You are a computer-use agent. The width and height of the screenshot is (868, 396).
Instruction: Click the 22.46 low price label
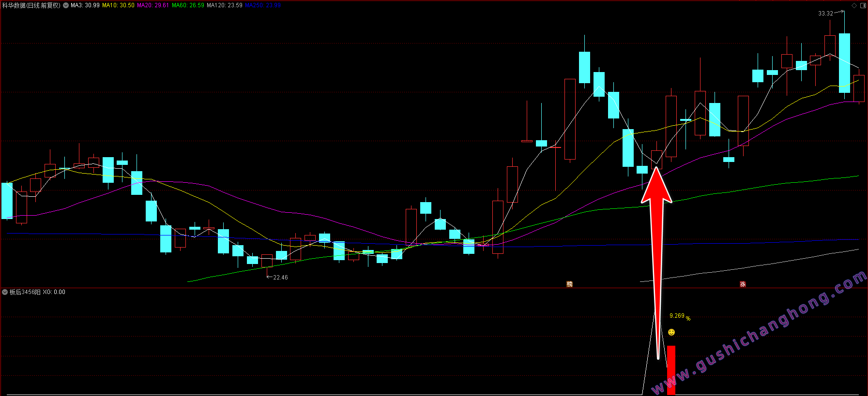(280, 278)
